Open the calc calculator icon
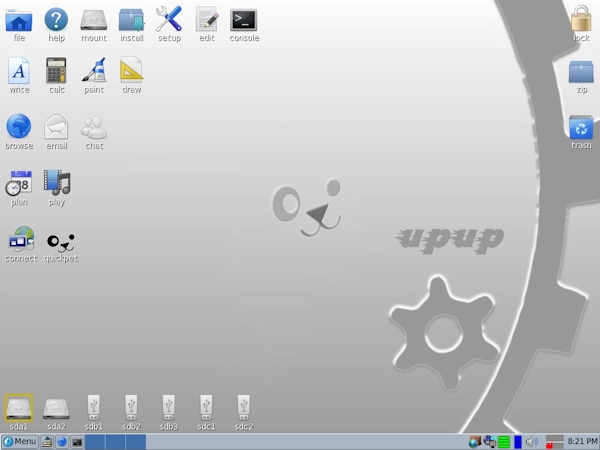The image size is (600, 450). (56, 70)
